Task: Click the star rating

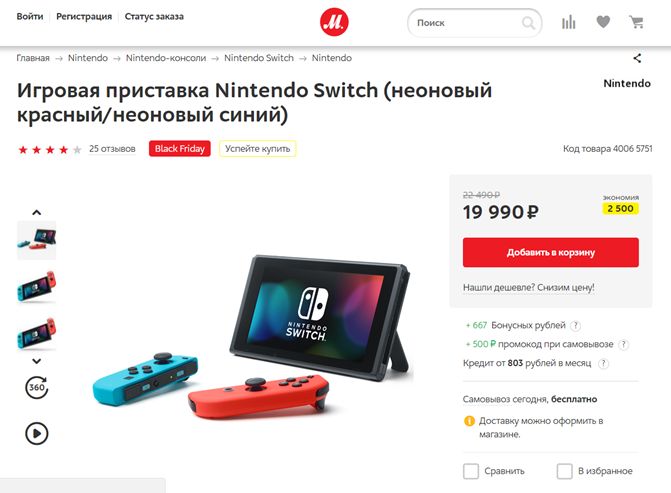Action: click(50, 149)
